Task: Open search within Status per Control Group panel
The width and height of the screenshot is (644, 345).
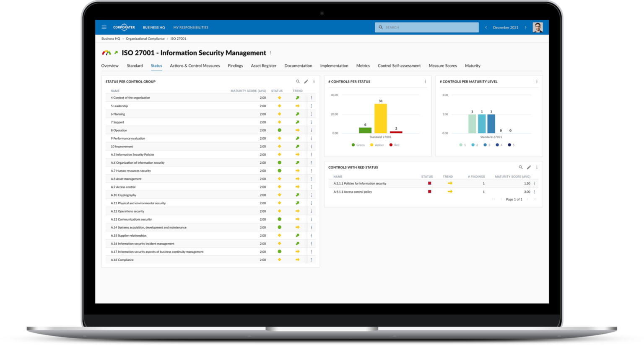Action: point(298,82)
